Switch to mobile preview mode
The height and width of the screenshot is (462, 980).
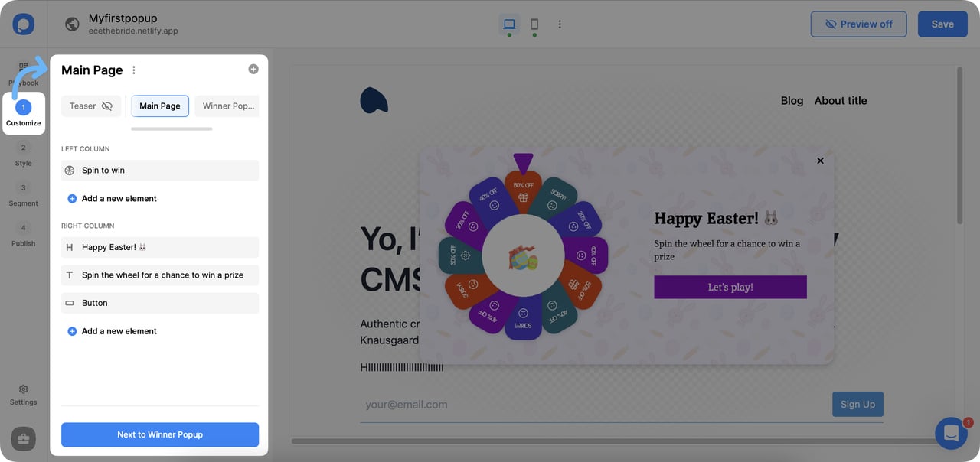[x=534, y=24]
